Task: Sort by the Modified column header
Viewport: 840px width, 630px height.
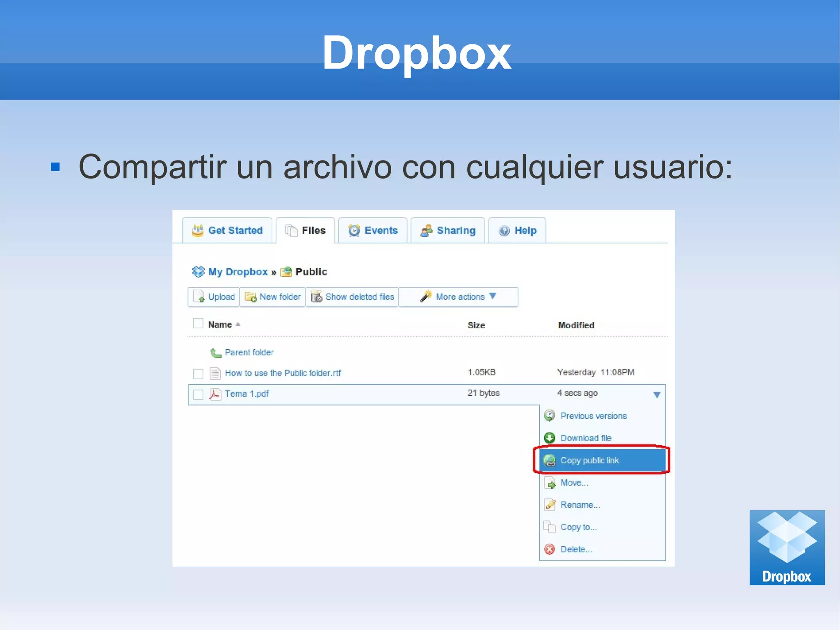Action: (576, 325)
